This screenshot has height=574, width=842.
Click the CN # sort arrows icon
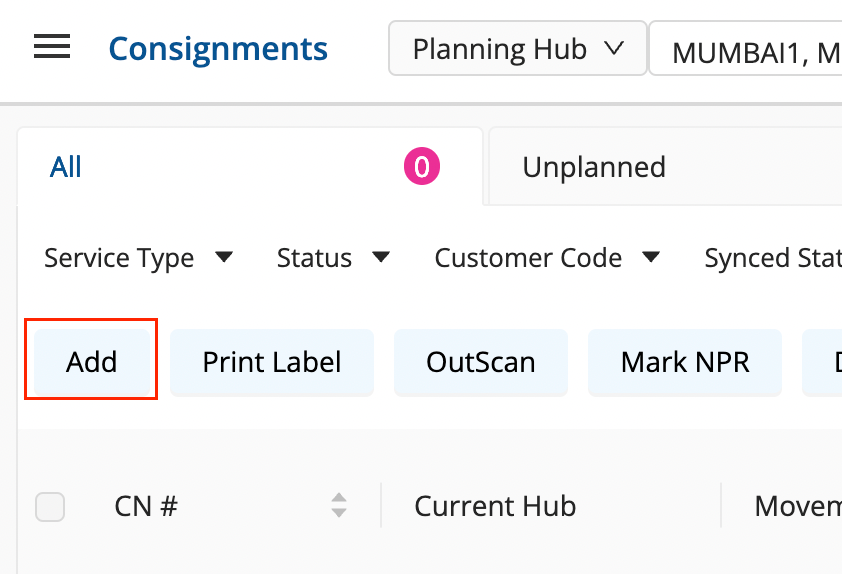pyautogui.click(x=339, y=506)
